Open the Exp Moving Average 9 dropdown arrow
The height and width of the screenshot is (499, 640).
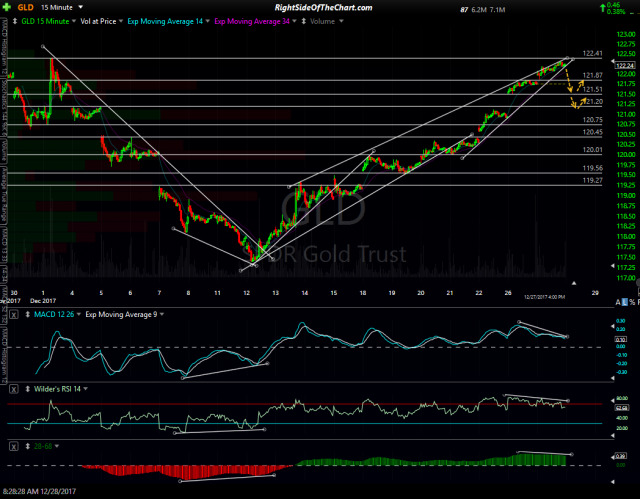162,315
